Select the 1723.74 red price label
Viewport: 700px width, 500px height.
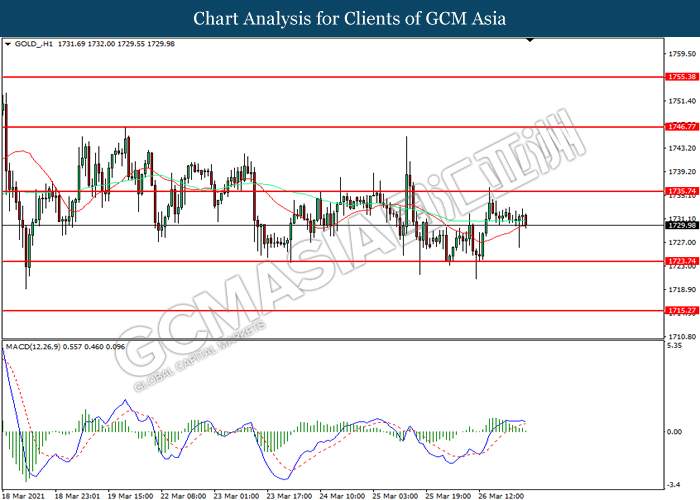pyautogui.click(x=682, y=261)
